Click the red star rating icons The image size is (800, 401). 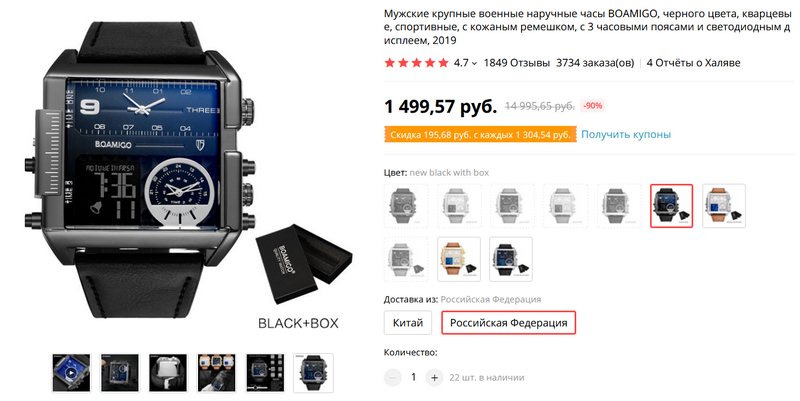(416, 63)
